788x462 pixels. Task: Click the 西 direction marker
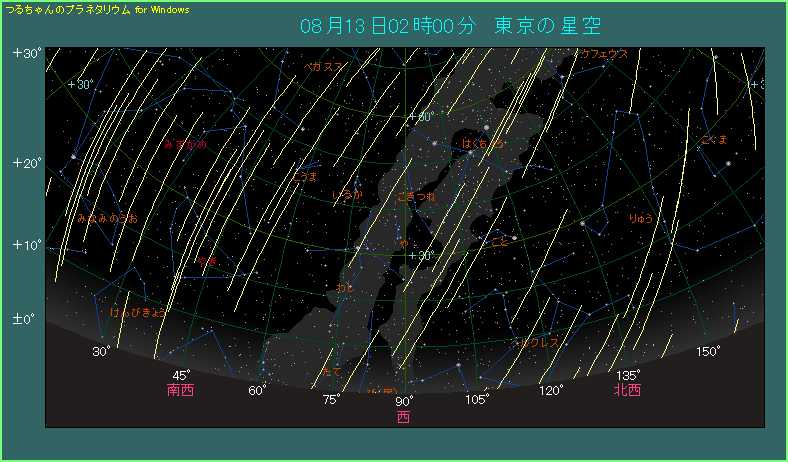403,417
